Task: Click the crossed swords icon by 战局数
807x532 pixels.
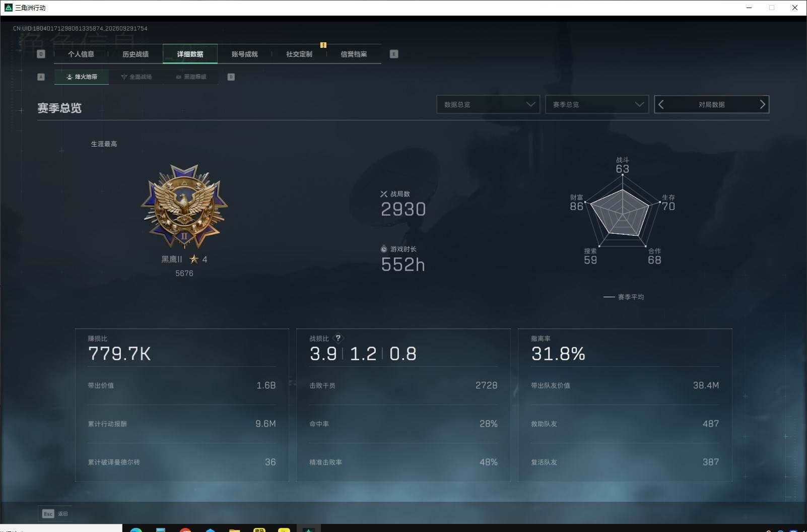Action: [384, 194]
